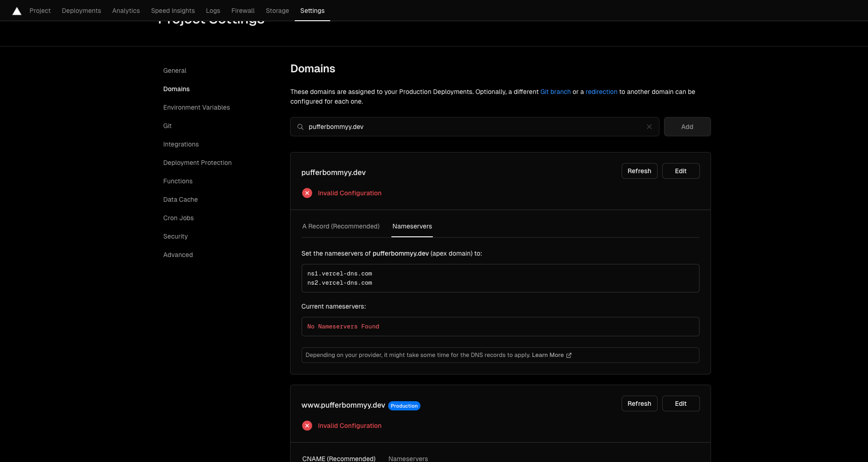Click Invalid Configuration under pufferbommyy.dev
This screenshot has height=462, width=868.
pos(350,193)
